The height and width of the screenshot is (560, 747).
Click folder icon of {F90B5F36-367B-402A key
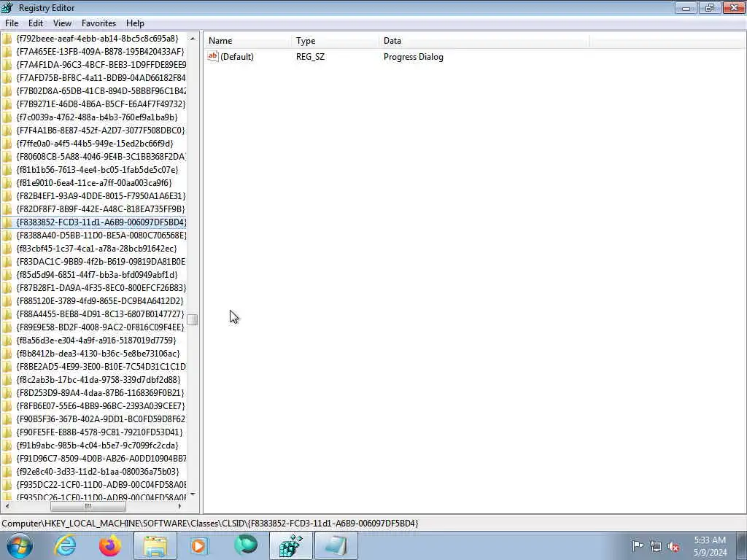pyautogui.click(x=7, y=419)
